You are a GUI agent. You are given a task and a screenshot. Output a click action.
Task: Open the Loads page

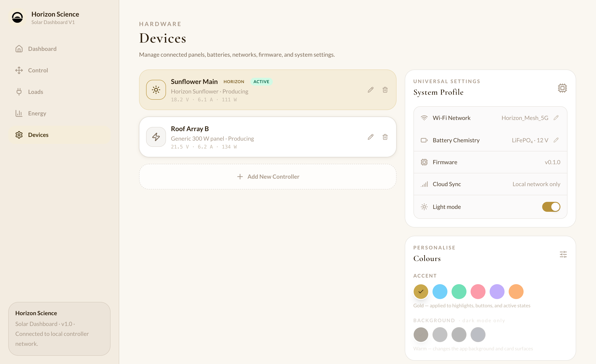59,92
